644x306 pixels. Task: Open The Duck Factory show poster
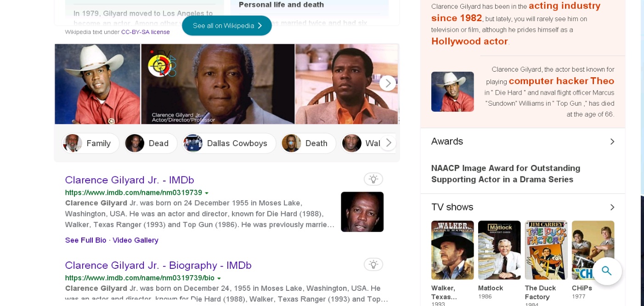tap(546, 250)
